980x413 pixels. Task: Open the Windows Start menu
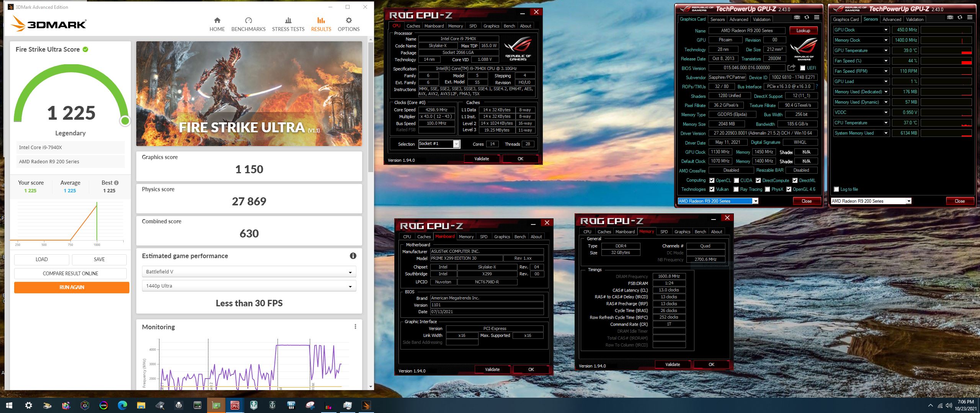tap(9, 405)
